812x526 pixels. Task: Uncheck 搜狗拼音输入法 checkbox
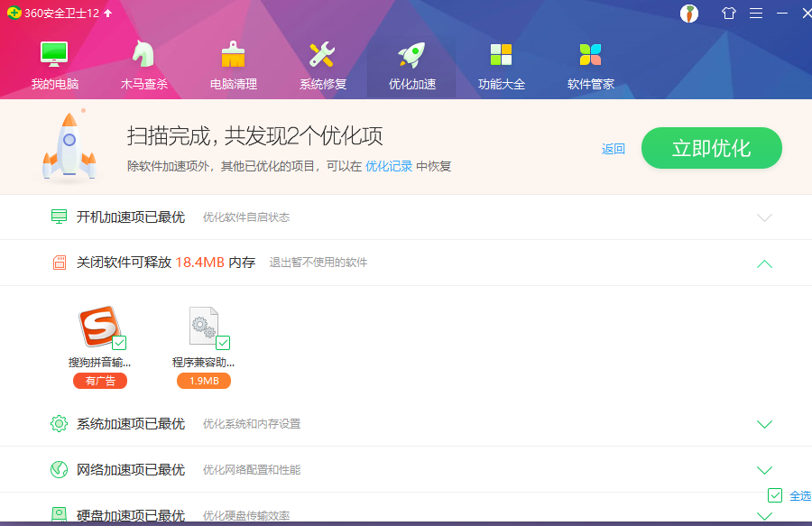[x=119, y=343]
